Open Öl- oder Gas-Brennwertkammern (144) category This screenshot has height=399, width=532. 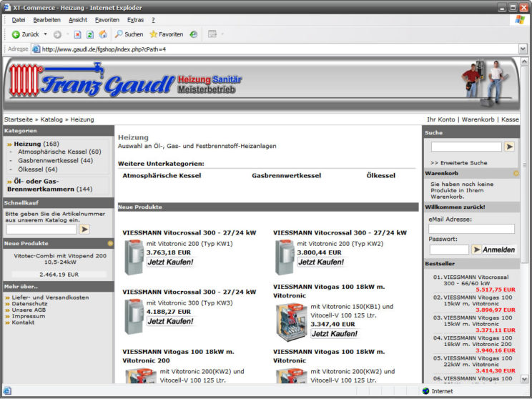[x=49, y=185]
